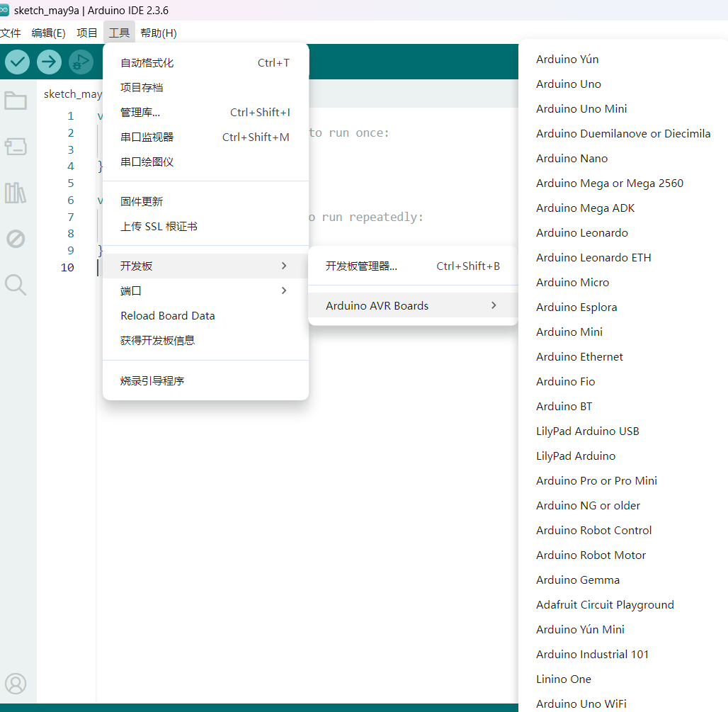Select the Arduino Nano board

(623, 159)
